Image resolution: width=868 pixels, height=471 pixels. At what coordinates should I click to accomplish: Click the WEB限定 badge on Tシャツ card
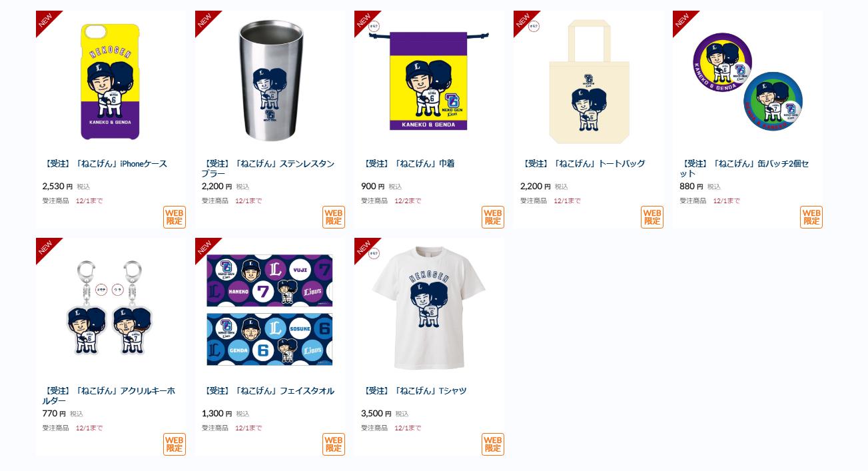point(493,444)
